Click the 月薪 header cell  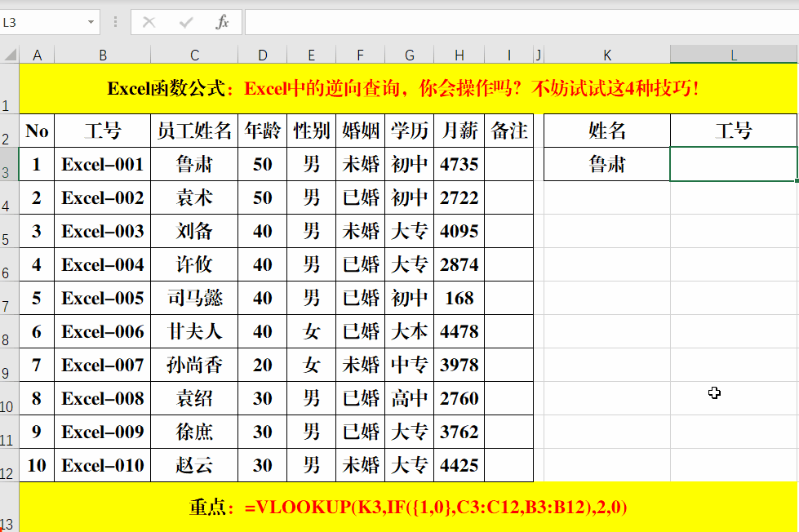(x=459, y=131)
